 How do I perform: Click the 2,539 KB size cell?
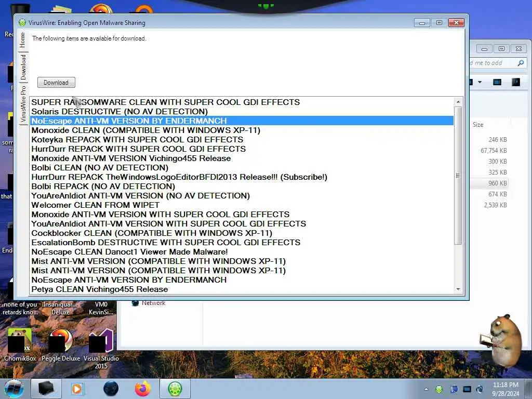coord(495,205)
